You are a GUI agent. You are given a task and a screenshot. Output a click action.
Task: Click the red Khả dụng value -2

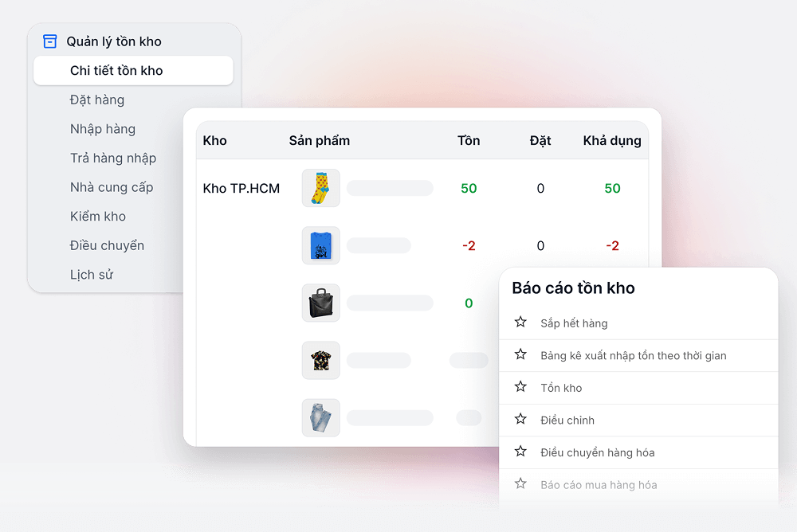[612, 245]
